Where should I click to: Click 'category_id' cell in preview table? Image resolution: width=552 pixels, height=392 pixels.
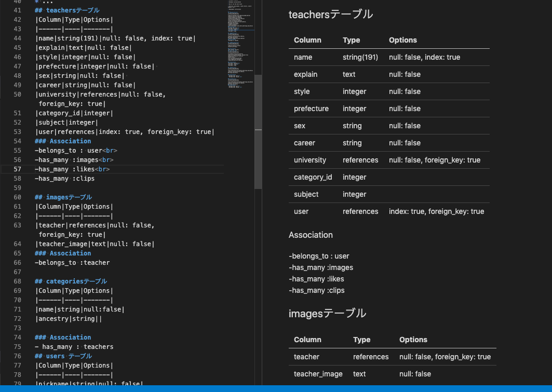313,177
